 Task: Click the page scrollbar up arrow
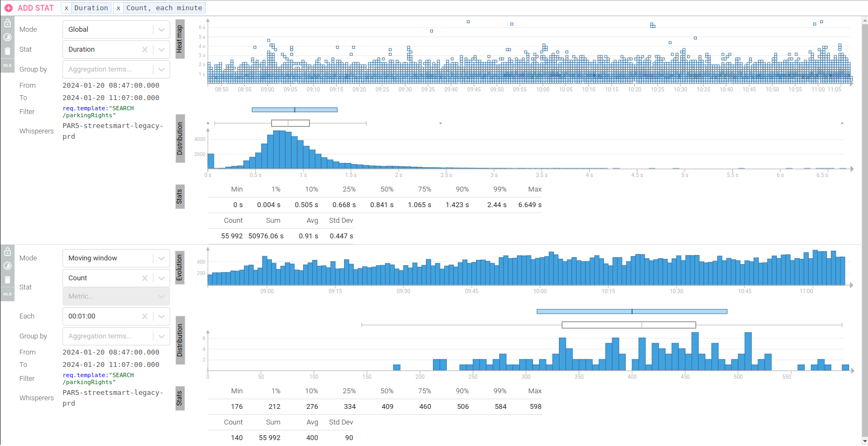point(865,21)
